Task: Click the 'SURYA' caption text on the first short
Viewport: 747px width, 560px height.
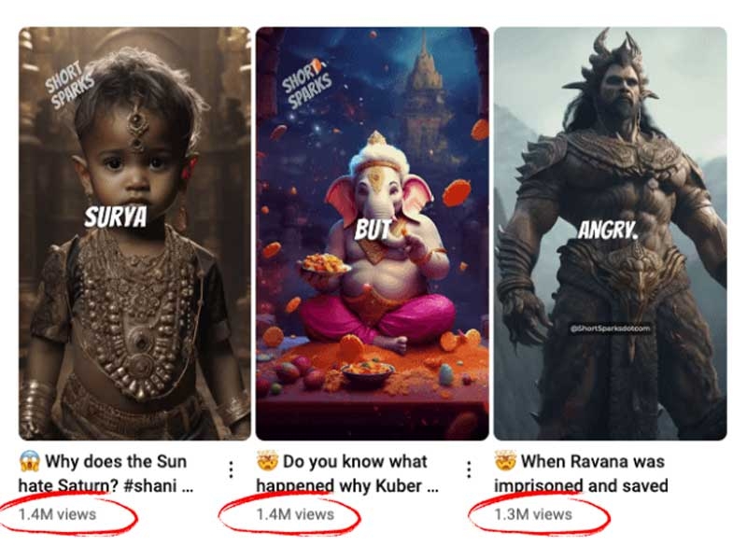Action: [116, 217]
